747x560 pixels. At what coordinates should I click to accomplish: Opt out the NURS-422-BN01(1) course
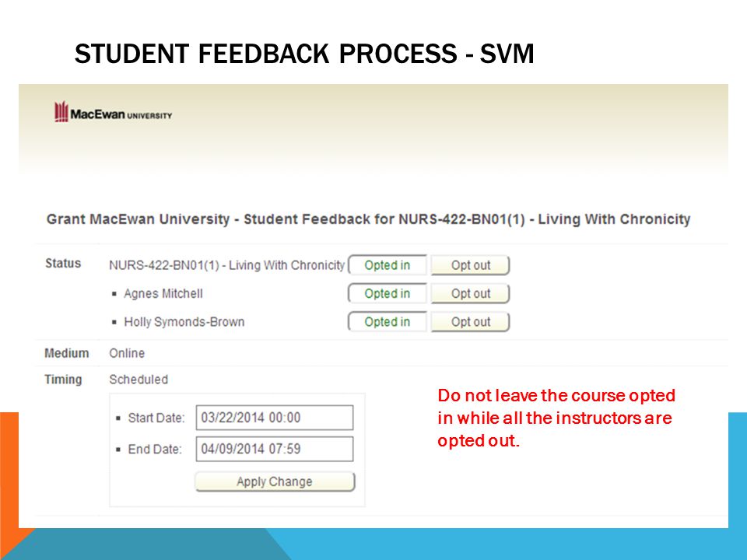coord(471,265)
